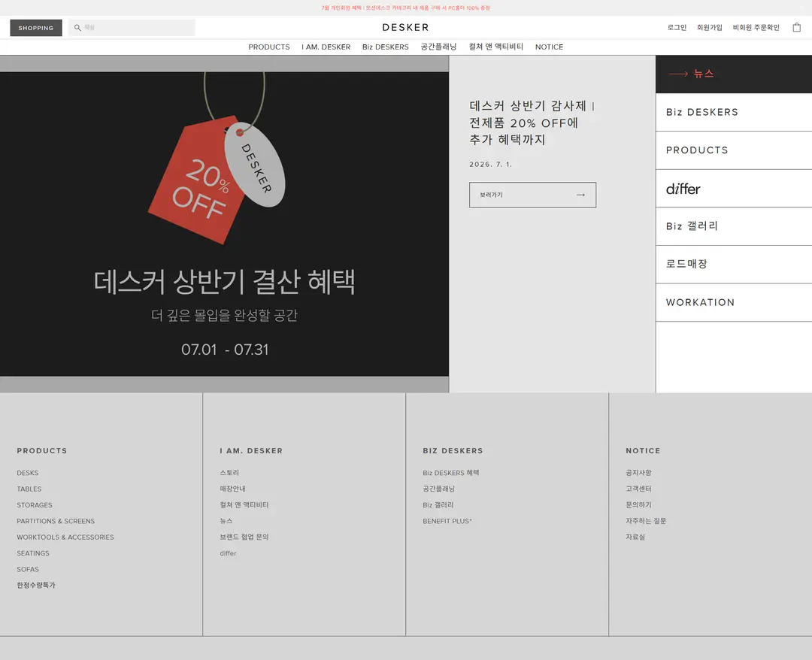812x660 pixels.
Task: Open 문의하기 footer link
Action: [638, 504]
